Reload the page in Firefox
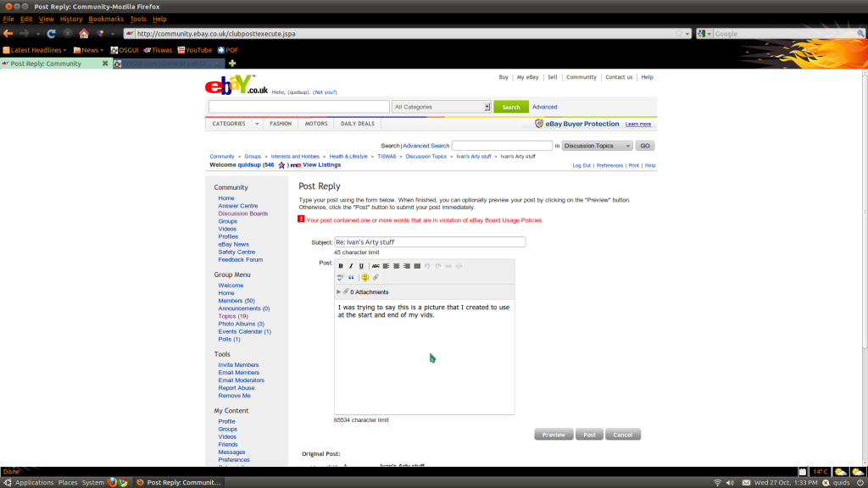Viewport: 868px width, 488px height. tap(52, 34)
